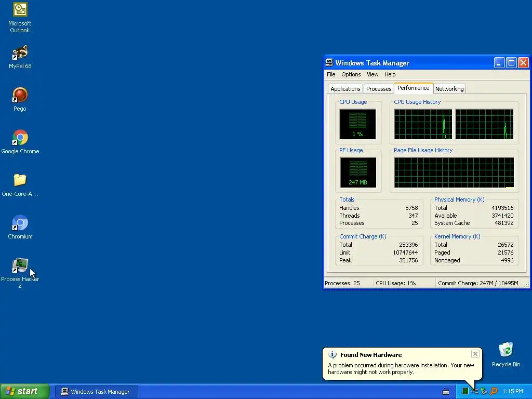Click the 1:15 PM taskbar clock
532x399 pixels.
pyautogui.click(x=513, y=392)
